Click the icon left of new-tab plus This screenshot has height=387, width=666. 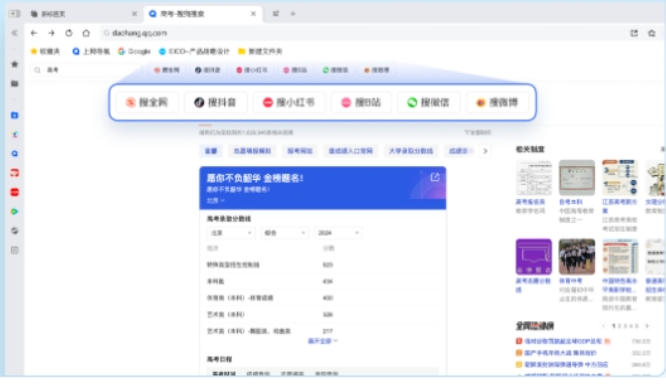click(x=276, y=14)
